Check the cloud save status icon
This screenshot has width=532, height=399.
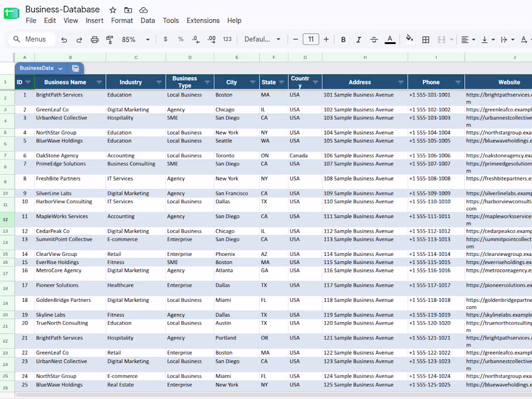tap(144, 10)
